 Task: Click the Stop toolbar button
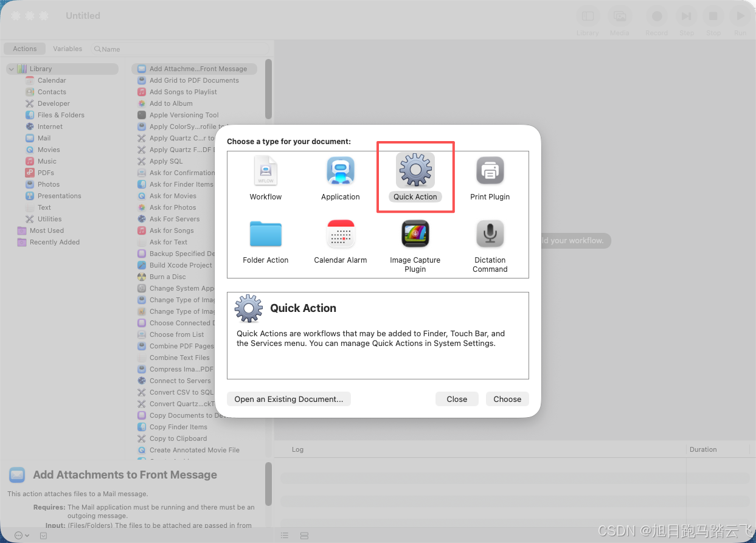(713, 16)
